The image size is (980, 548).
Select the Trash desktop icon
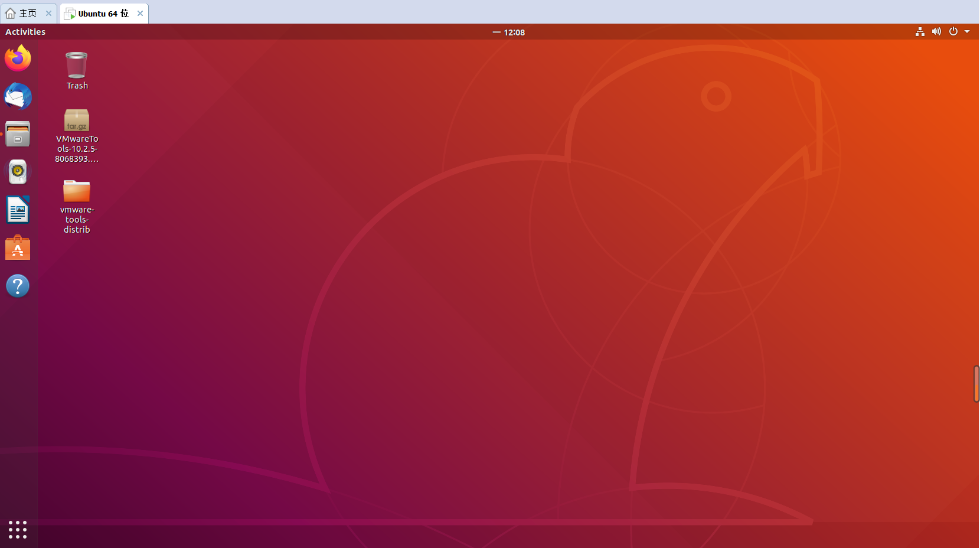tap(77, 70)
